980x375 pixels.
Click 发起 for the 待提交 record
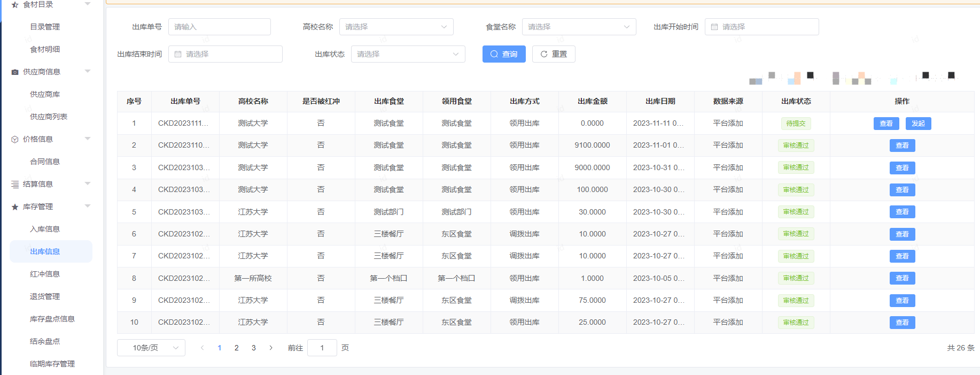tap(919, 124)
